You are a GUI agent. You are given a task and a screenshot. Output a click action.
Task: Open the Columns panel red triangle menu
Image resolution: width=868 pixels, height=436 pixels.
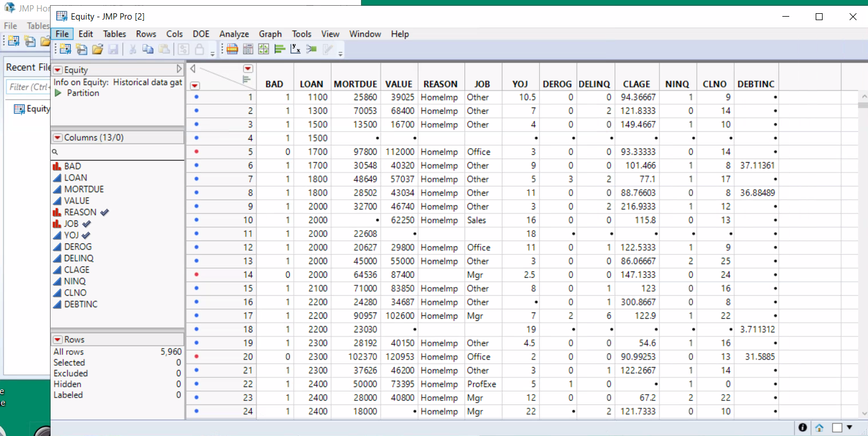coord(58,137)
